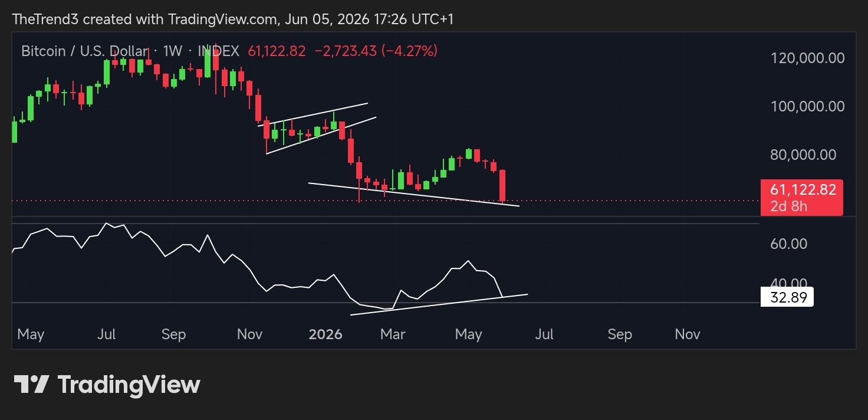Click the −2,723.43 (−4.27%) change value
This screenshot has height=420, width=868.
376,51
